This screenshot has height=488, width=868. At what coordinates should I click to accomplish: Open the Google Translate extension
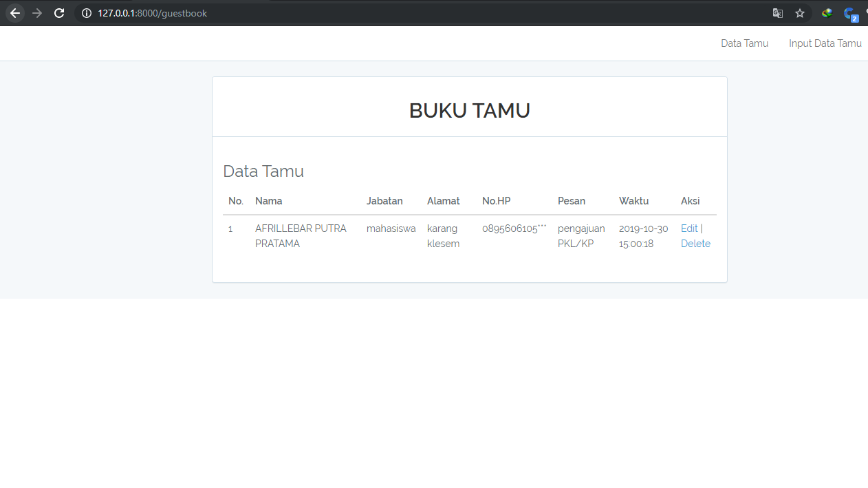click(777, 12)
